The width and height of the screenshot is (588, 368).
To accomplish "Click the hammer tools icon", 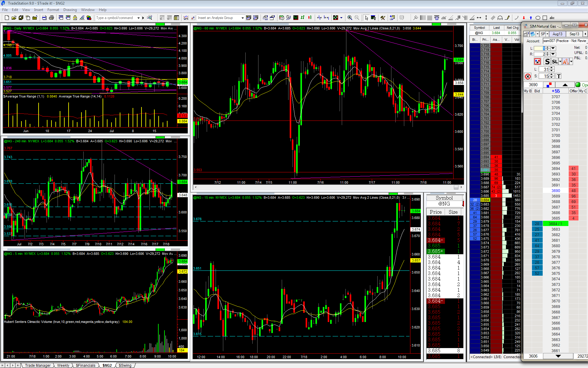I will [383, 18].
